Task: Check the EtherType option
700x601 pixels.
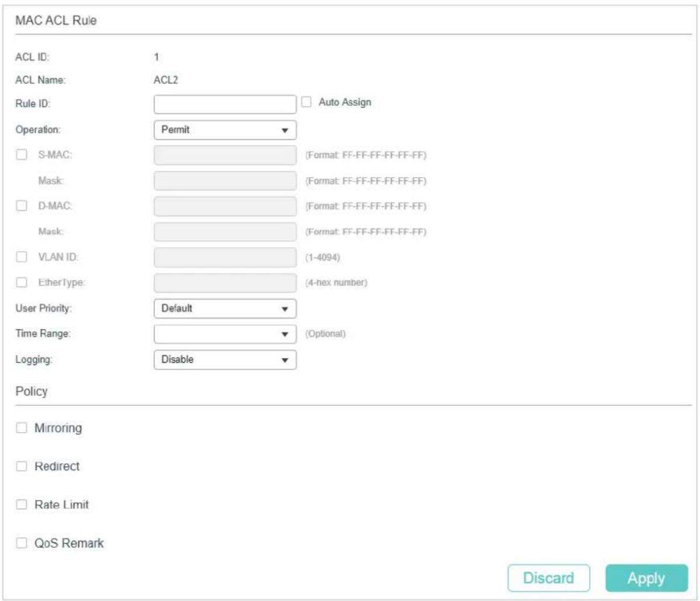Action: pyautogui.click(x=22, y=283)
